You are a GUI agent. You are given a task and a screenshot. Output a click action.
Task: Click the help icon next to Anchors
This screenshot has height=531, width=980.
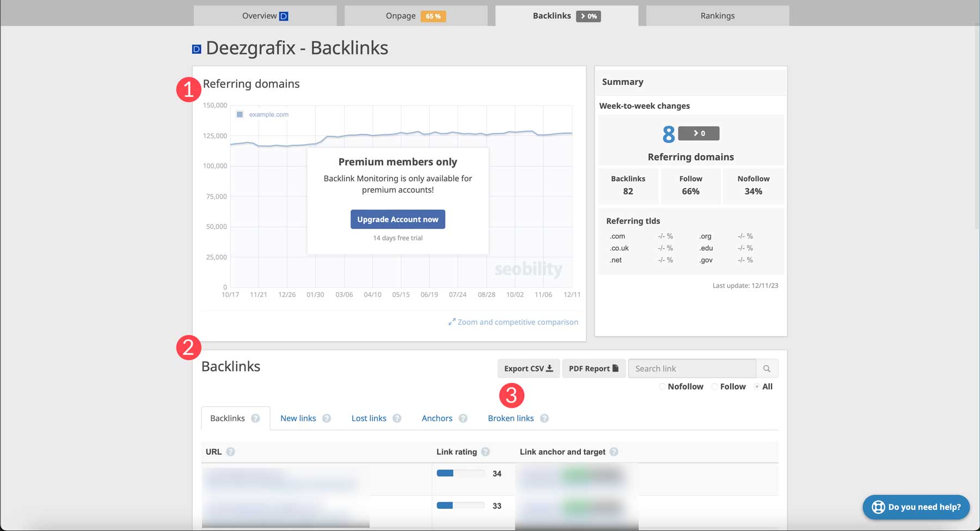pyautogui.click(x=463, y=418)
